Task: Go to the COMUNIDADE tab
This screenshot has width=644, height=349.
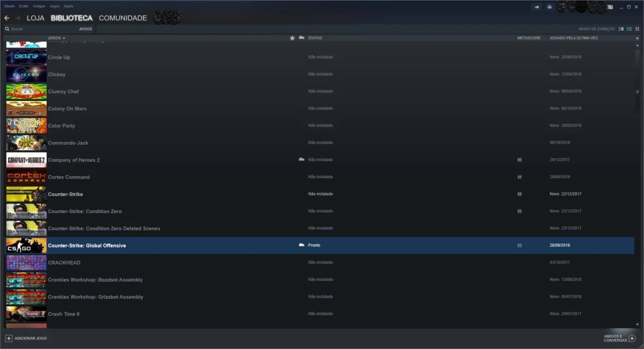Action: [x=123, y=18]
